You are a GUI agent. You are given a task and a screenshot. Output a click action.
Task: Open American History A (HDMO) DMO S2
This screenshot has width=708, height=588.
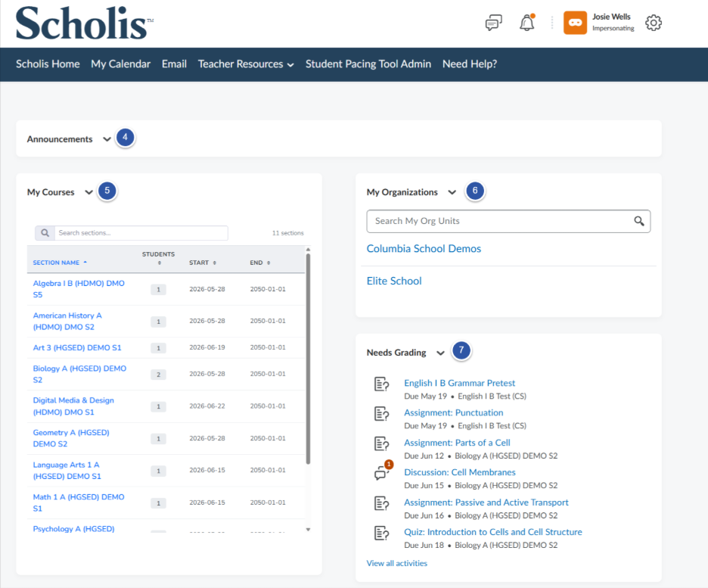[x=67, y=321]
